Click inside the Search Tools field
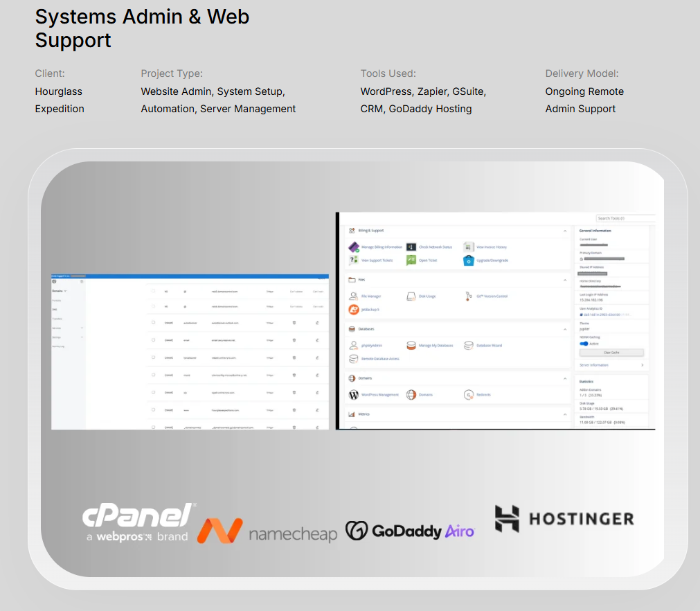This screenshot has width=700, height=611. click(626, 218)
